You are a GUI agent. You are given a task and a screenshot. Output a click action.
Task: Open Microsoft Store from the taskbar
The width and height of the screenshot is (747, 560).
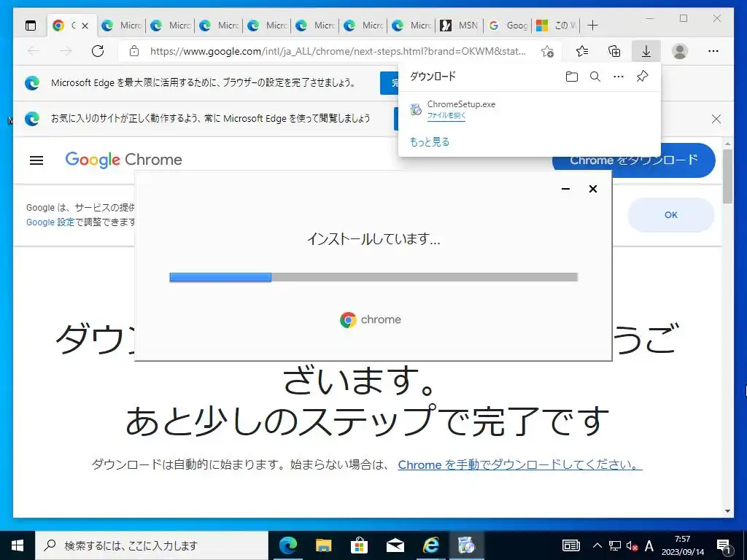pos(359,545)
